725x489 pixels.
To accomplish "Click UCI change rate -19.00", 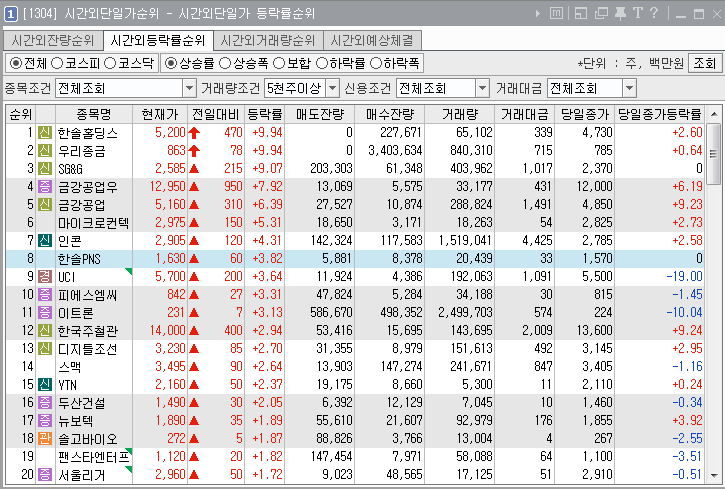I will coord(684,277).
